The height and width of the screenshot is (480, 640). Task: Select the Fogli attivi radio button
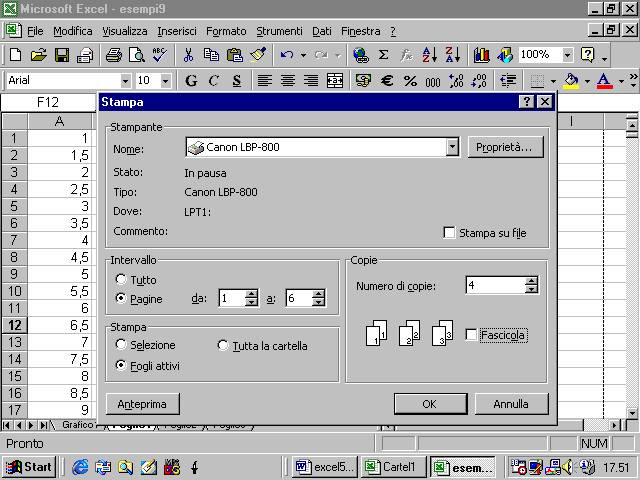[x=121, y=365]
